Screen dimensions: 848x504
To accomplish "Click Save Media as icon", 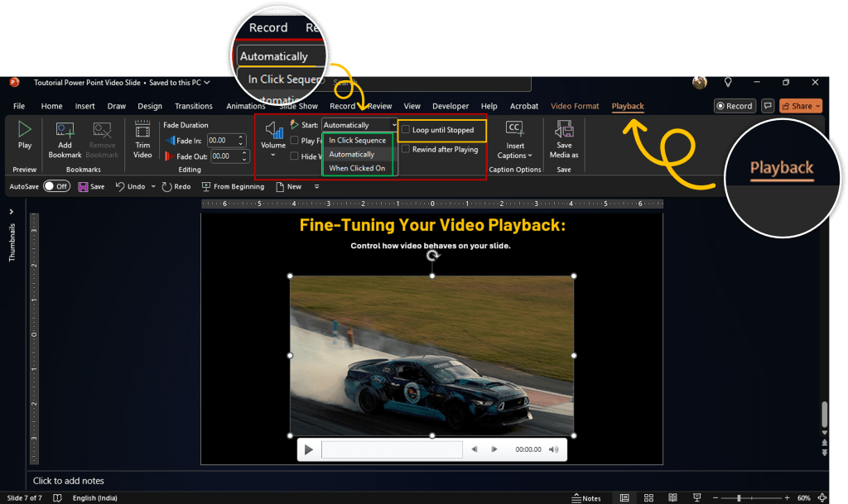I will point(564,131).
